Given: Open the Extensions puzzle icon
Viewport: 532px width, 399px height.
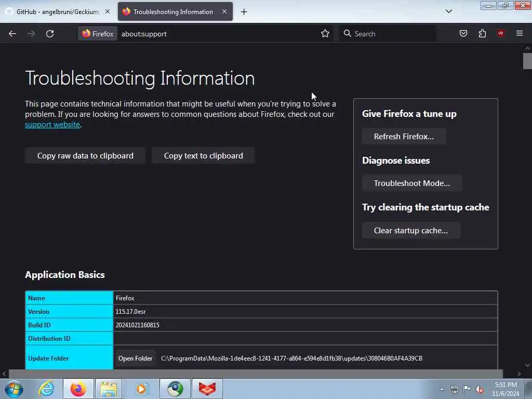Looking at the screenshot, I should click(482, 34).
